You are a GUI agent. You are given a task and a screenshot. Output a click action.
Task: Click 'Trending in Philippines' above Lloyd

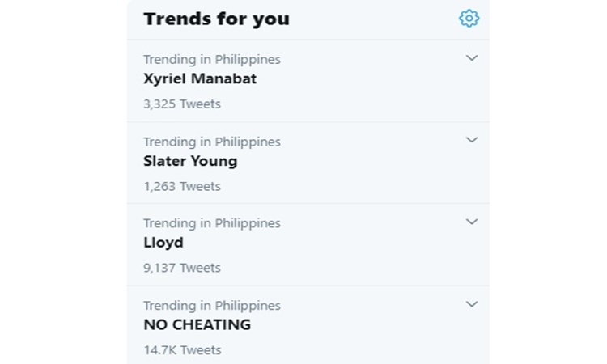pyautogui.click(x=212, y=223)
